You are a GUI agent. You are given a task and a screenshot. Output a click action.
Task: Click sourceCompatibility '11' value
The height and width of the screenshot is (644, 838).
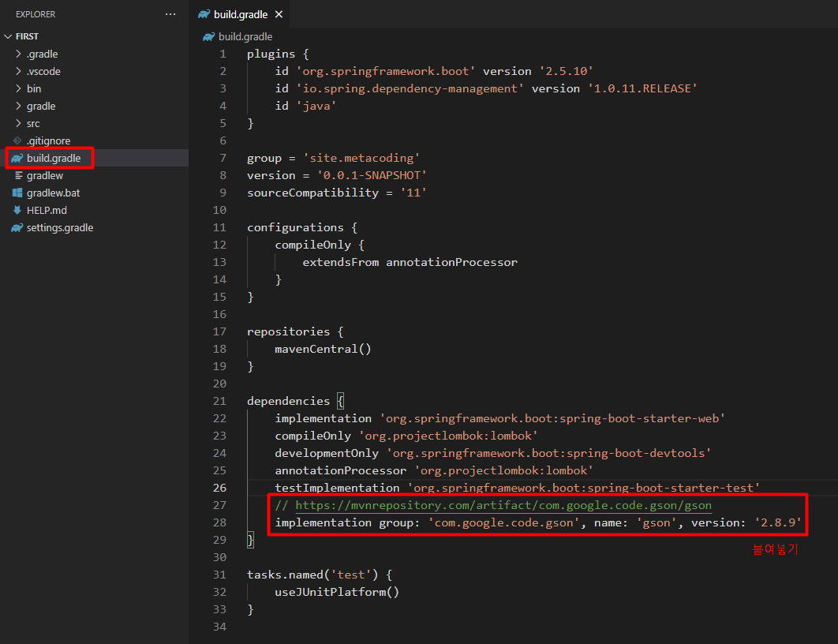coord(413,193)
